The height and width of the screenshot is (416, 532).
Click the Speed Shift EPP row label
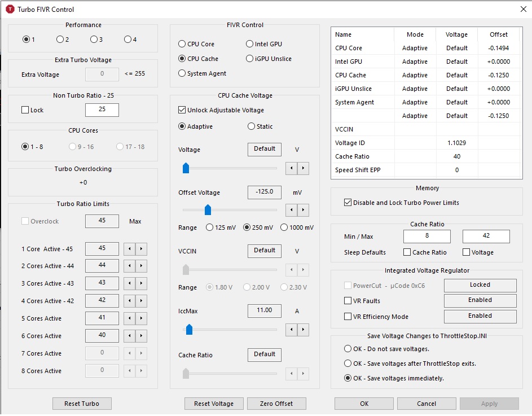(358, 170)
